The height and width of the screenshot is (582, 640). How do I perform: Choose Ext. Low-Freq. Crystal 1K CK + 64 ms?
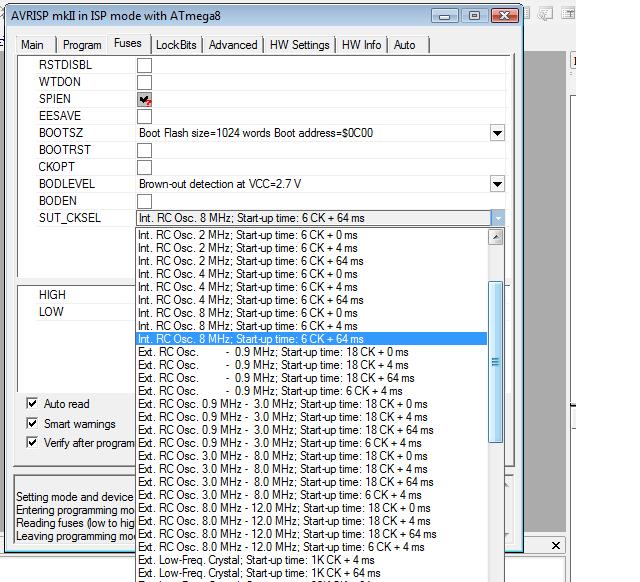[x=311, y=573]
